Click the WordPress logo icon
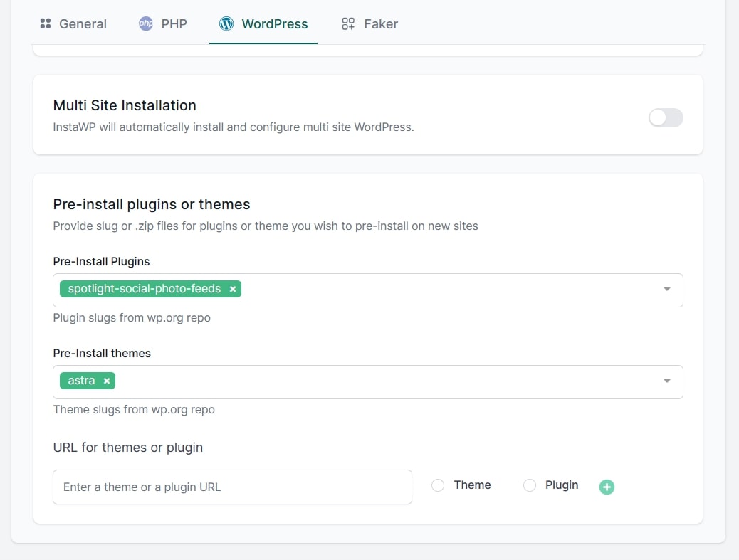The width and height of the screenshot is (739, 560). click(x=226, y=23)
